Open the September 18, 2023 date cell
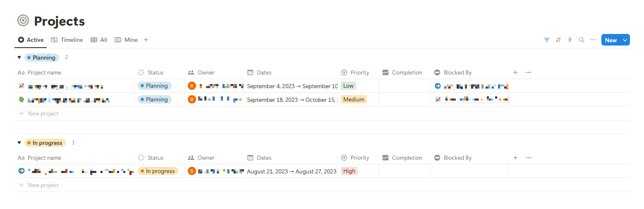The image size is (644, 209). coord(290,99)
